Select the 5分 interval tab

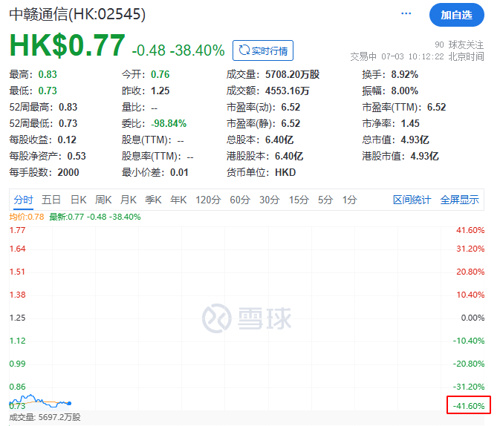(x=325, y=200)
